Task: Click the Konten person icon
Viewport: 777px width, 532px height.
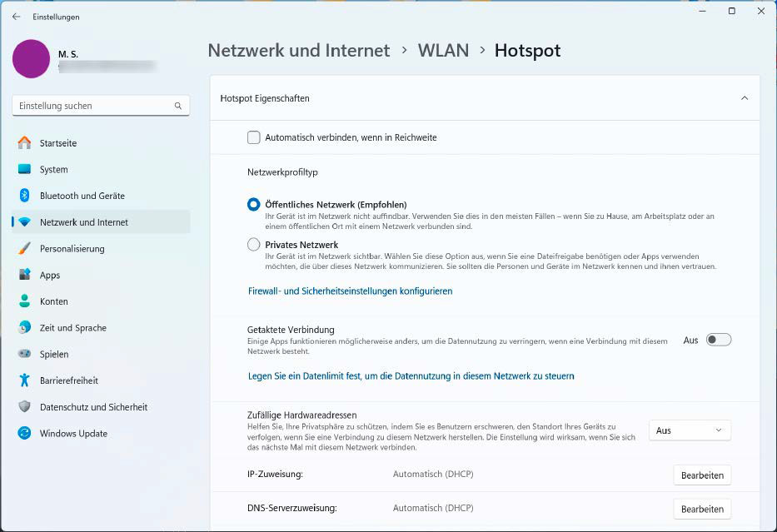Action: pyautogui.click(x=24, y=301)
